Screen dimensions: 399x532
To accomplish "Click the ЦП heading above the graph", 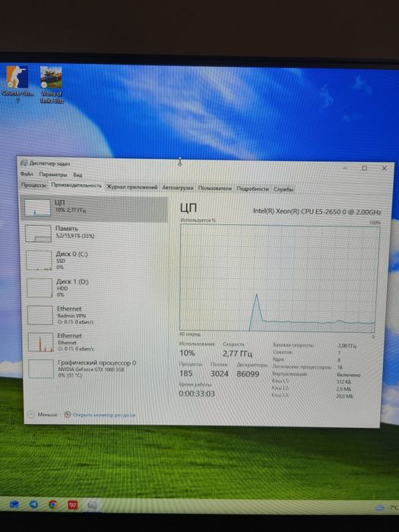I will click(188, 207).
